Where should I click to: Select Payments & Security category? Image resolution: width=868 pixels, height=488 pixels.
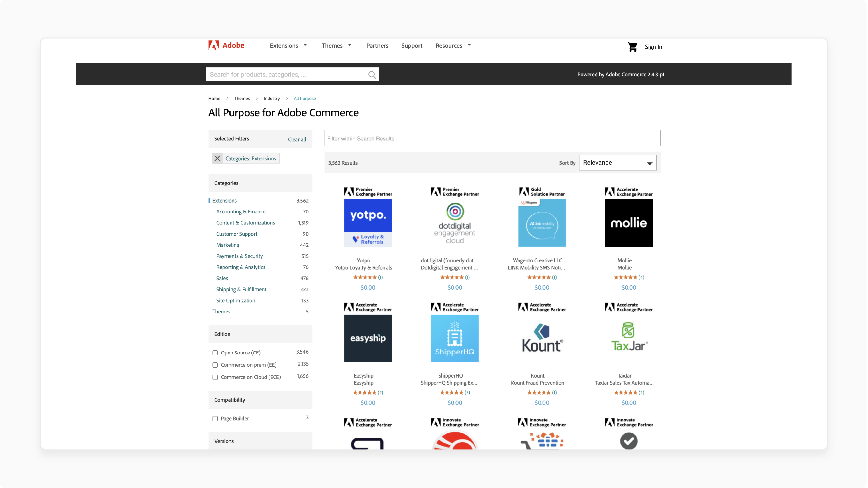239,256
